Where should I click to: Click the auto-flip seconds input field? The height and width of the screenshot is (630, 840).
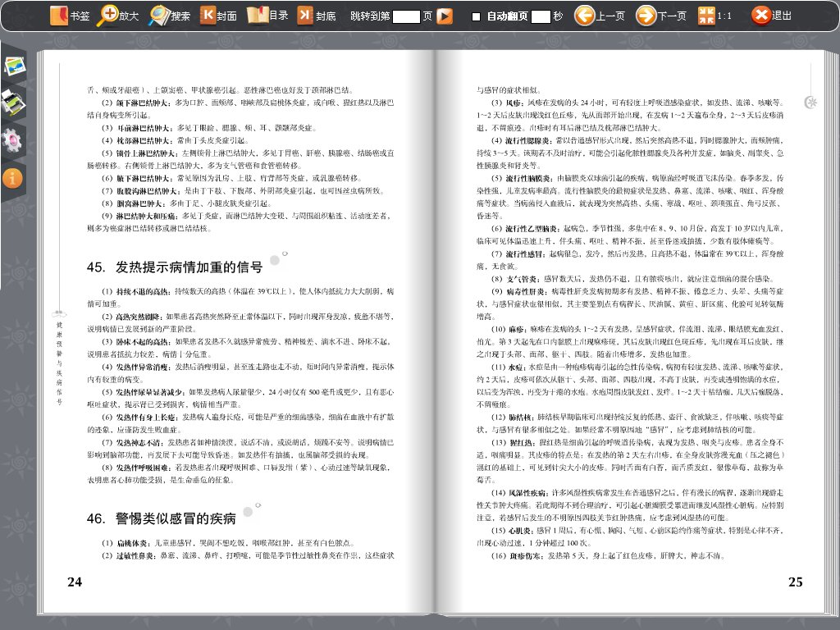click(x=541, y=16)
